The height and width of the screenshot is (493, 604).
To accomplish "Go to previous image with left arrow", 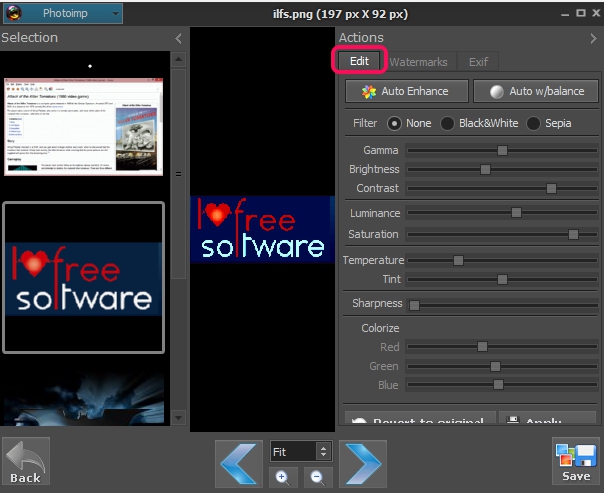I will (239, 463).
